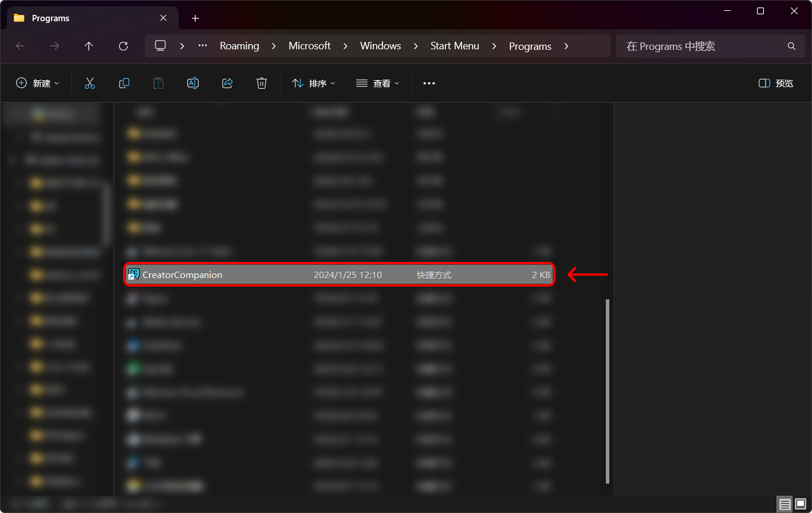Go up one folder level
This screenshot has height=513, width=812.
pos(89,46)
